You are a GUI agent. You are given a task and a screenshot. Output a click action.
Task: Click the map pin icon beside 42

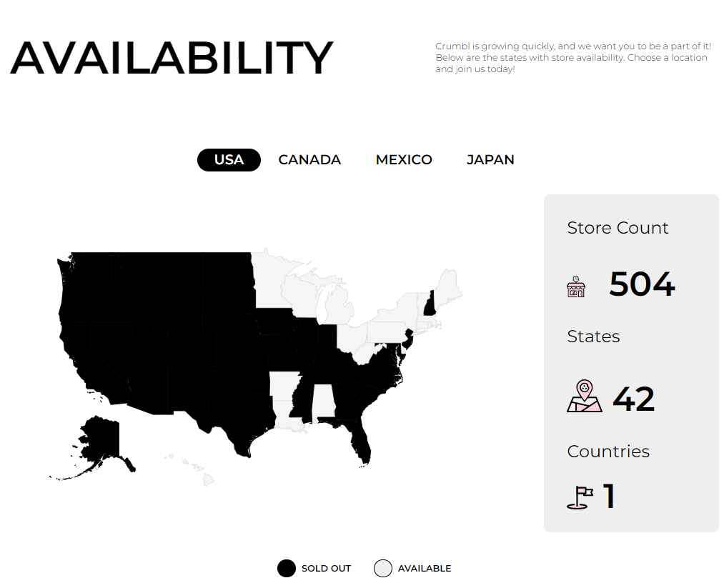pos(585,396)
